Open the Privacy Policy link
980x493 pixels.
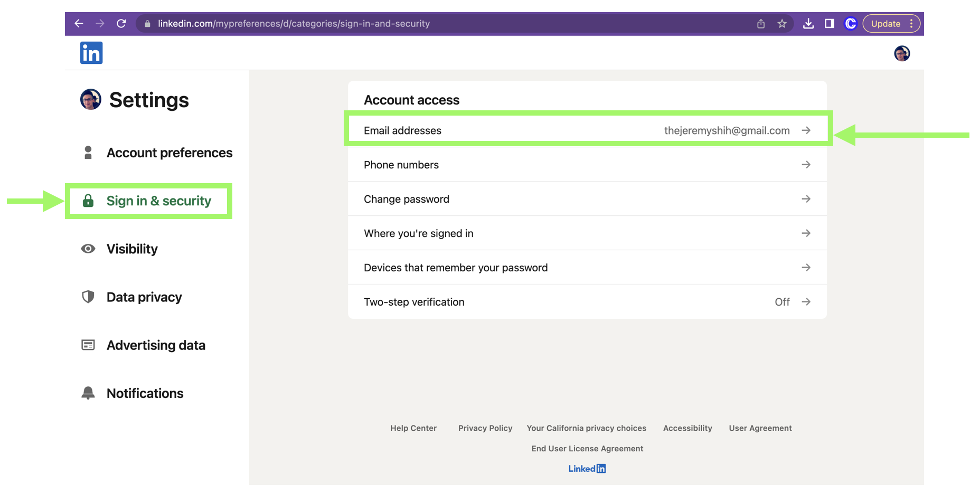coord(485,428)
